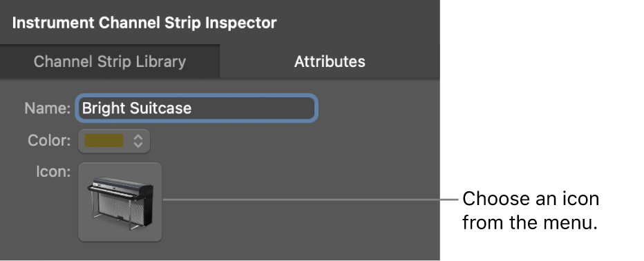This screenshot has height=261, width=644.
Task: Click the olive yellow color swatch
Action: (104, 141)
